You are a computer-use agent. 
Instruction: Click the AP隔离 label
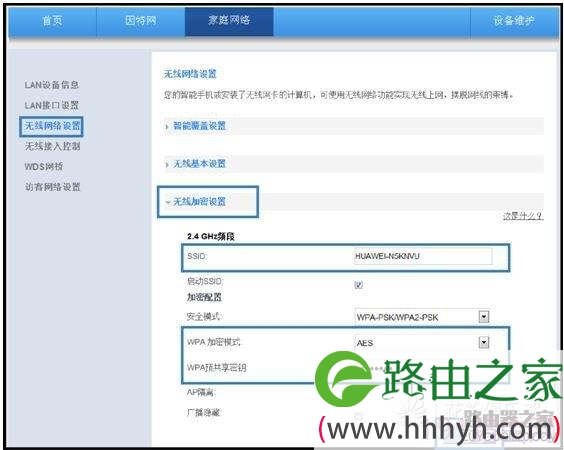tap(200, 392)
